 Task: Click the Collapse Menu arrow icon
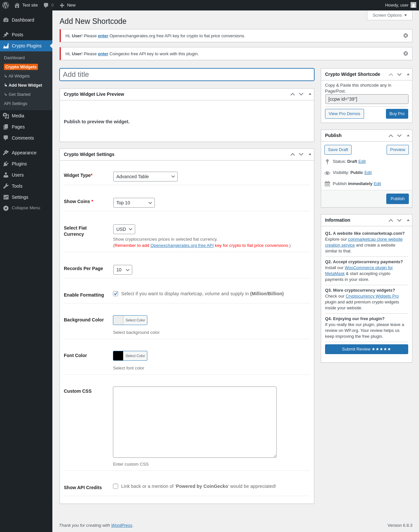pyautogui.click(x=6, y=208)
